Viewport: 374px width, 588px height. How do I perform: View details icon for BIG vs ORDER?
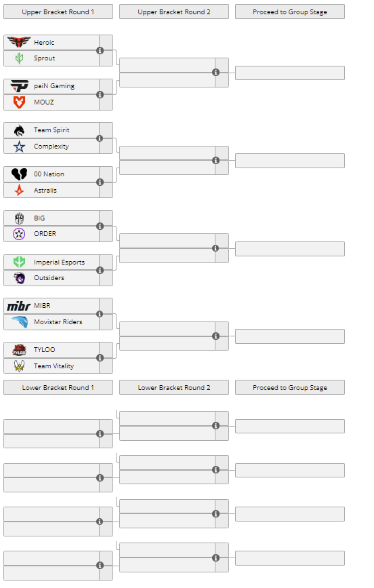pyautogui.click(x=100, y=226)
